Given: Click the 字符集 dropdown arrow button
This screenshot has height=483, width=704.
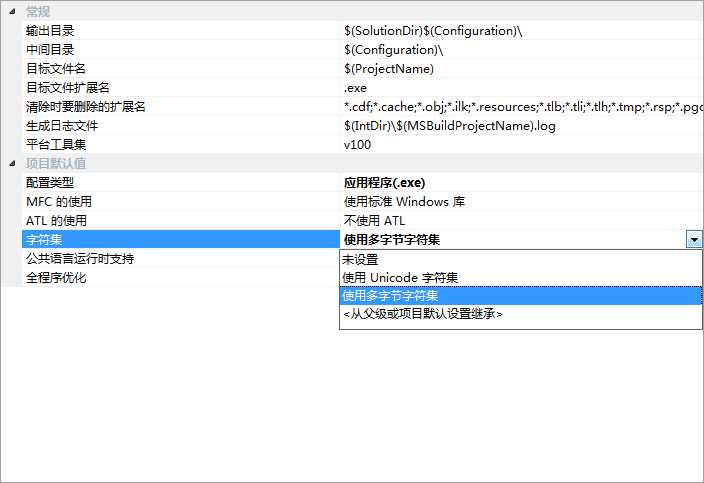Looking at the screenshot, I should pos(694,240).
